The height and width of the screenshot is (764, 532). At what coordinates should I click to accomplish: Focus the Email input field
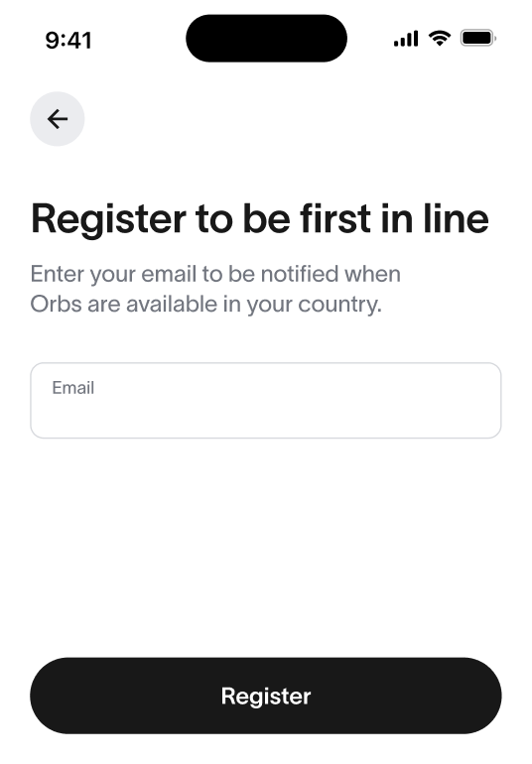266,401
